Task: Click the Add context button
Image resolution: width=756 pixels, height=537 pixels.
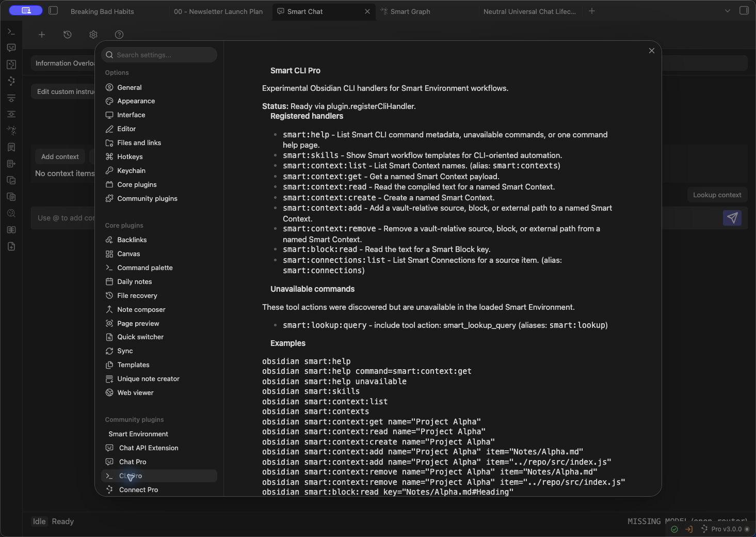Action: pos(60,156)
